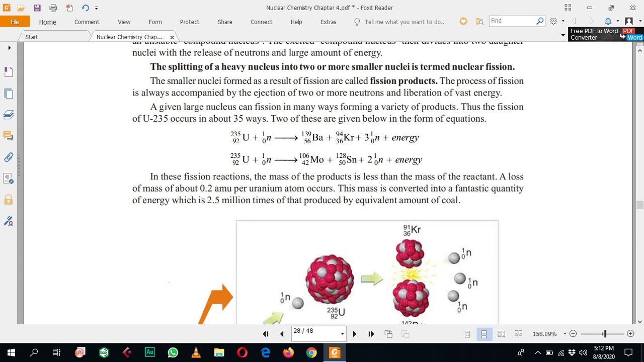Print the document with the printer icon
Image resolution: width=644 pixels, height=362 pixels.
53,8
